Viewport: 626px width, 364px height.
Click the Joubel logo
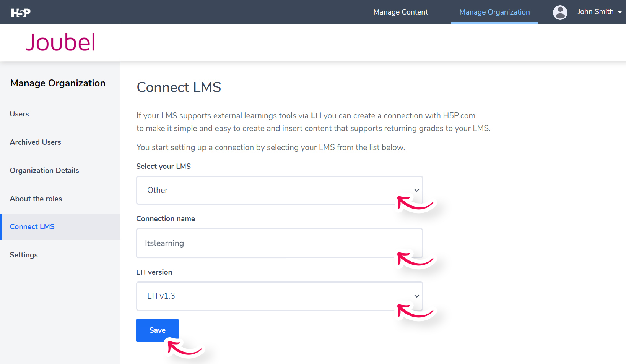point(60,42)
